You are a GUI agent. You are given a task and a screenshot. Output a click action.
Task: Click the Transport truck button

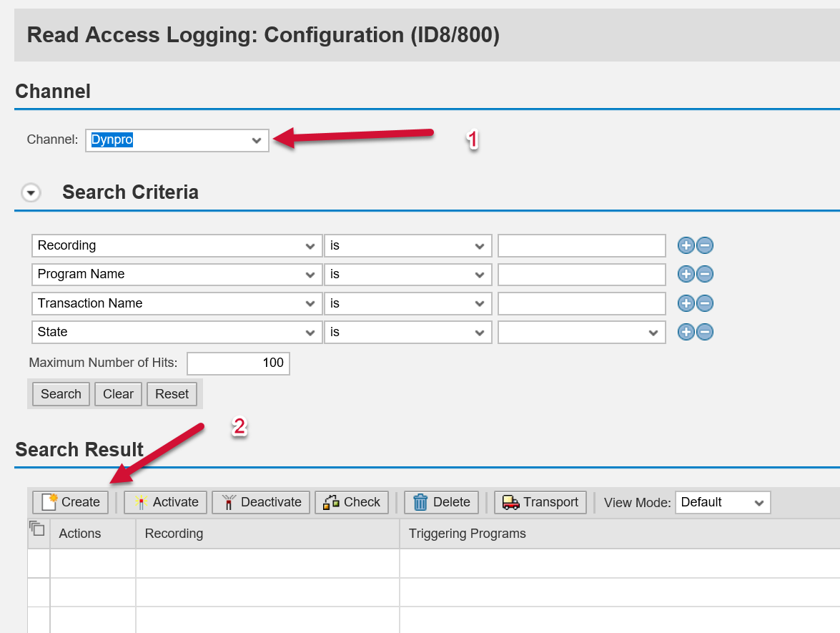(x=540, y=502)
